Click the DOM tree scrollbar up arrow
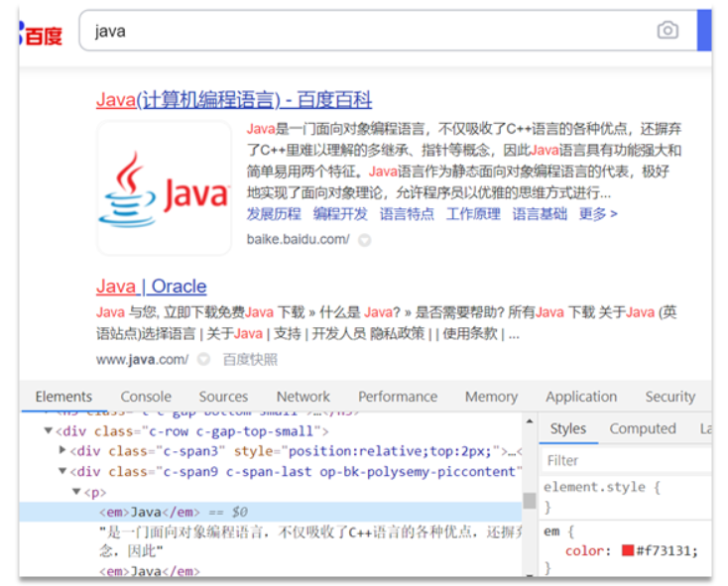The height and width of the screenshot is (586, 728). coord(530,421)
